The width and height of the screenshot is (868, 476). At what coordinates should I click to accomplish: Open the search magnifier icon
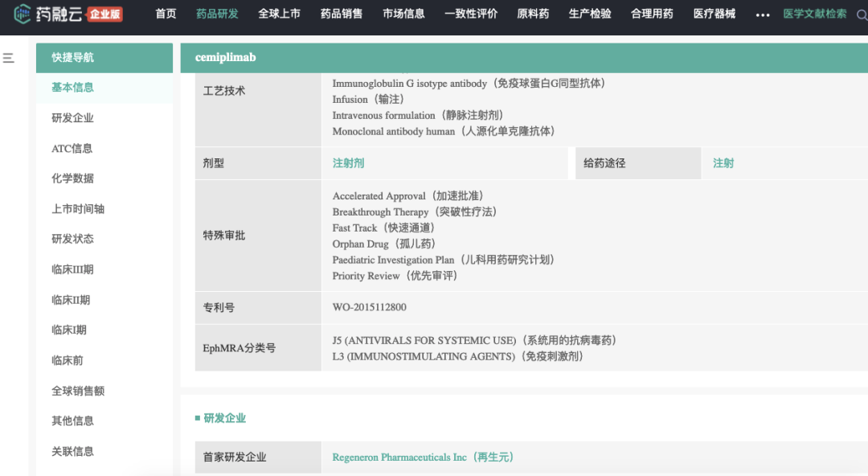click(x=862, y=15)
